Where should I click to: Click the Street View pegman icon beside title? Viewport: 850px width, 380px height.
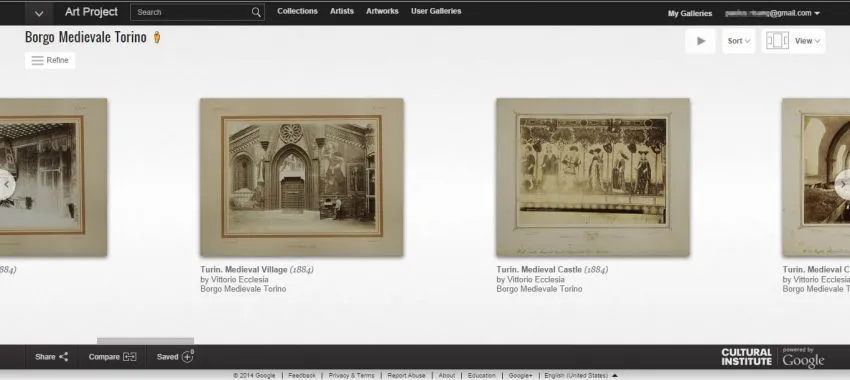(157, 37)
